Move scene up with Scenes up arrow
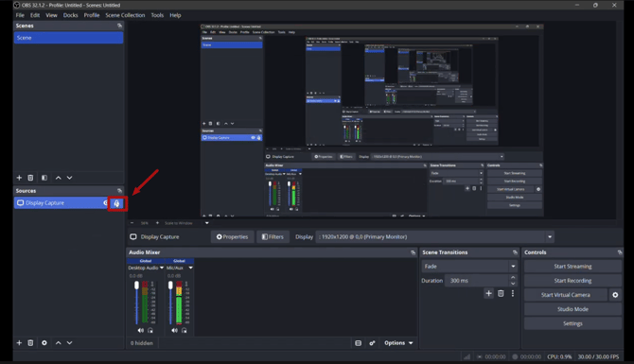The width and height of the screenshot is (634, 364). click(x=59, y=178)
